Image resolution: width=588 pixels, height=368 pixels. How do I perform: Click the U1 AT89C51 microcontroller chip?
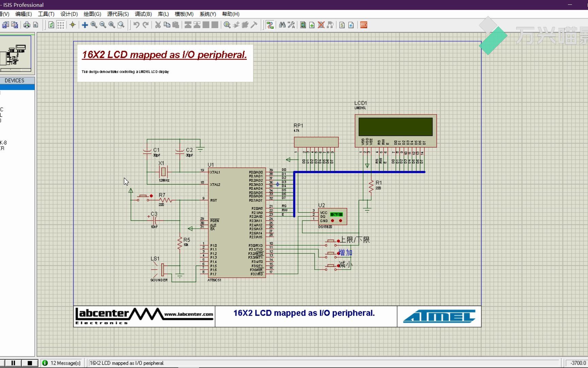[x=237, y=223]
